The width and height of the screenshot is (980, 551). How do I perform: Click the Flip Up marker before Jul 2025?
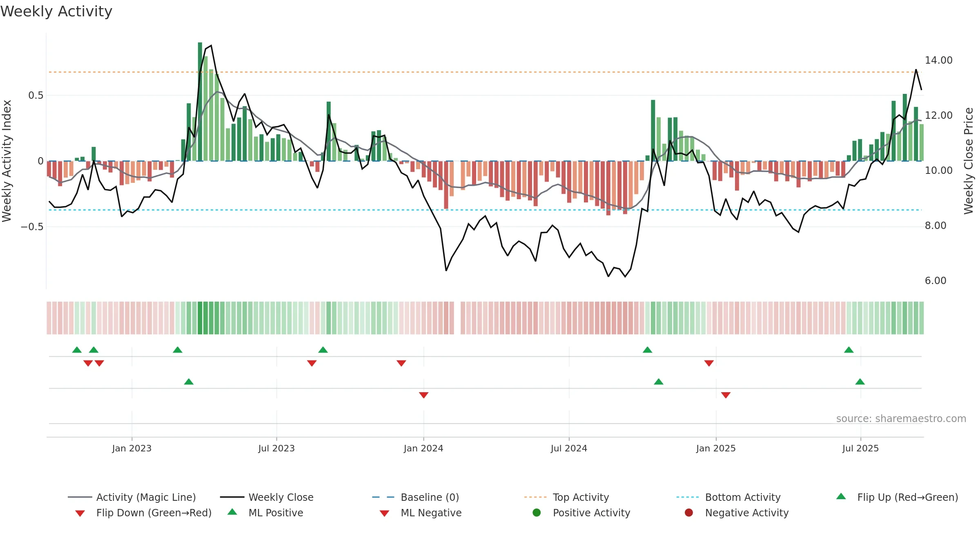849,350
